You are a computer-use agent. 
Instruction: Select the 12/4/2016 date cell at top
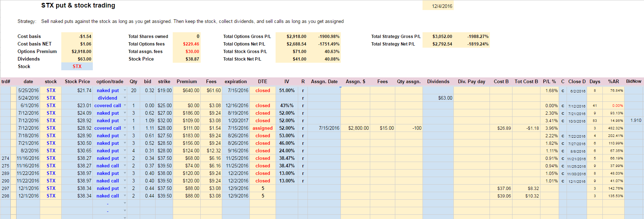pos(438,6)
